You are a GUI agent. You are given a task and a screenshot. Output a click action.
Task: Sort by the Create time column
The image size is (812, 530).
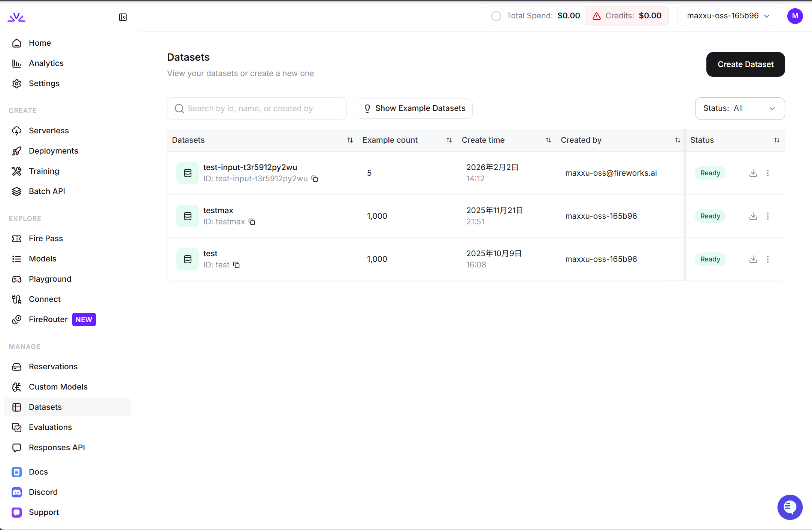pyautogui.click(x=548, y=140)
